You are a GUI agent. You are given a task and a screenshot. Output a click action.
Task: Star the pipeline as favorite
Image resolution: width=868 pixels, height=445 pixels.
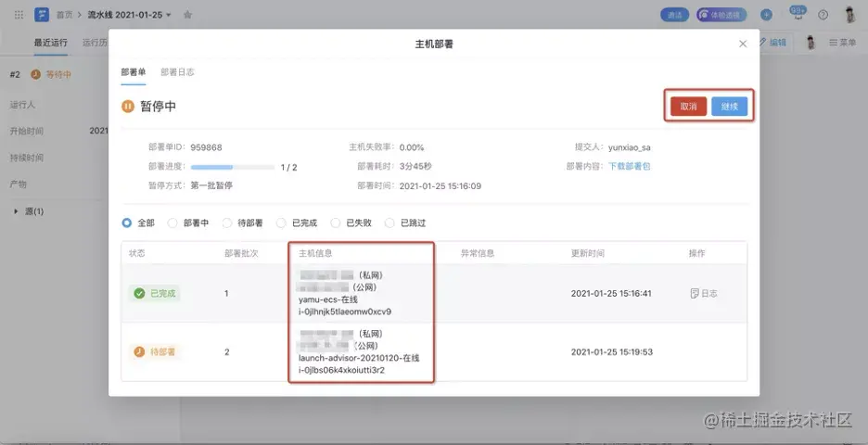[187, 15]
